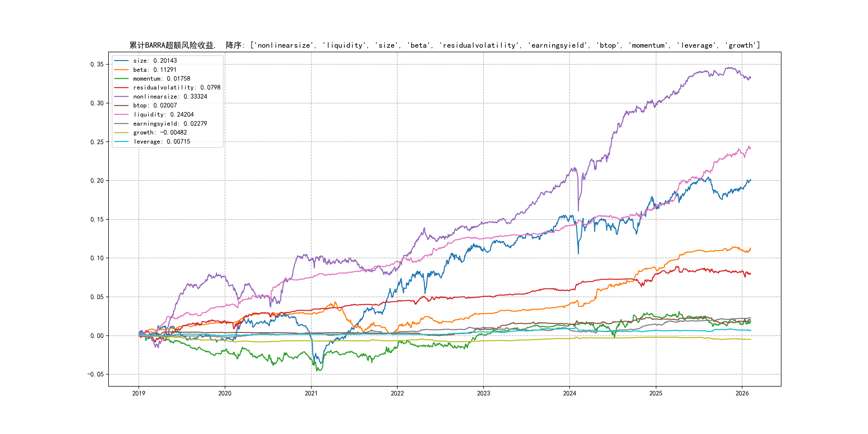Image resolution: width=868 pixels, height=434 pixels.
Task: Click the 0.20 y-axis tick label
Action: click(x=97, y=181)
